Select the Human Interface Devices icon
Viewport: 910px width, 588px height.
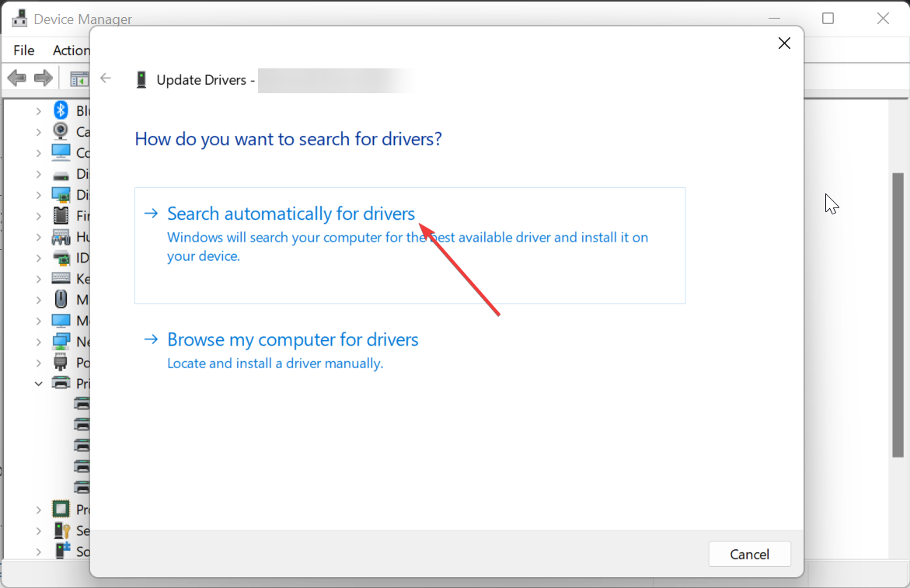(61, 237)
